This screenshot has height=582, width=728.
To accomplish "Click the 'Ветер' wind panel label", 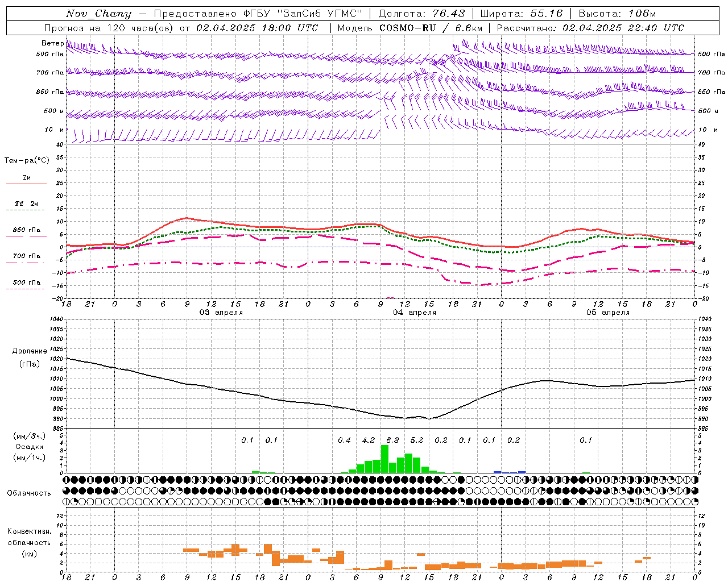I will [x=53, y=43].
